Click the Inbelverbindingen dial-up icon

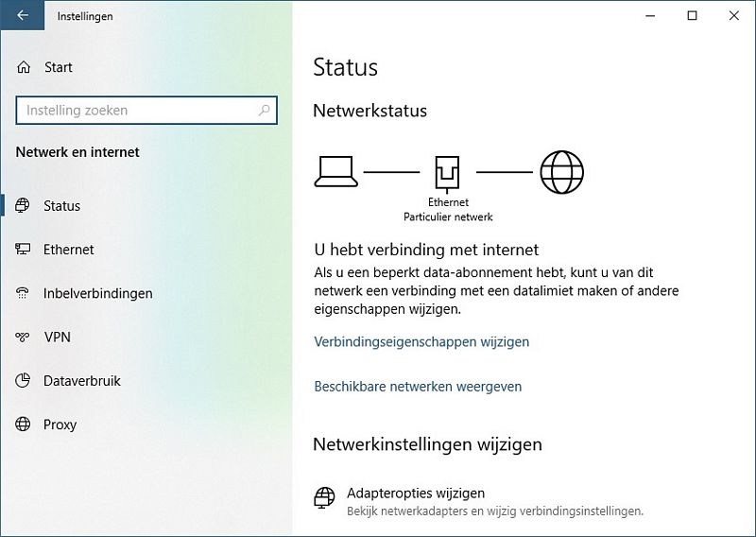(x=22, y=293)
